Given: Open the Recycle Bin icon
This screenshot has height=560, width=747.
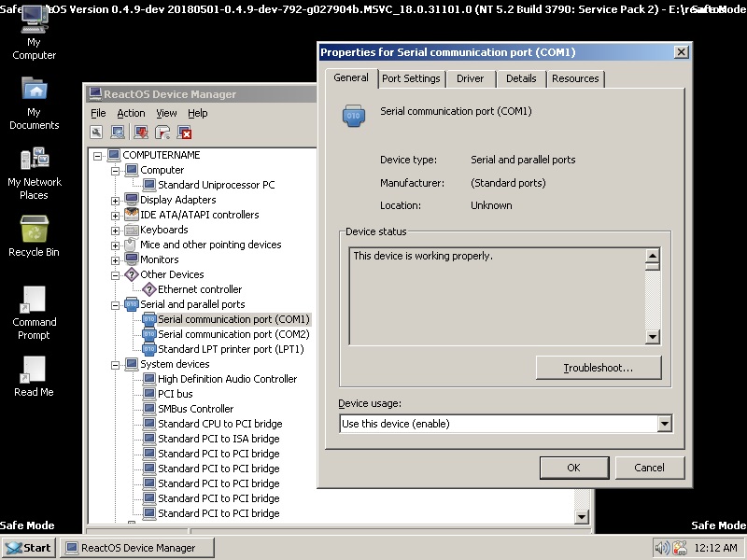Looking at the screenshot, I should click(x=35, y=237).
